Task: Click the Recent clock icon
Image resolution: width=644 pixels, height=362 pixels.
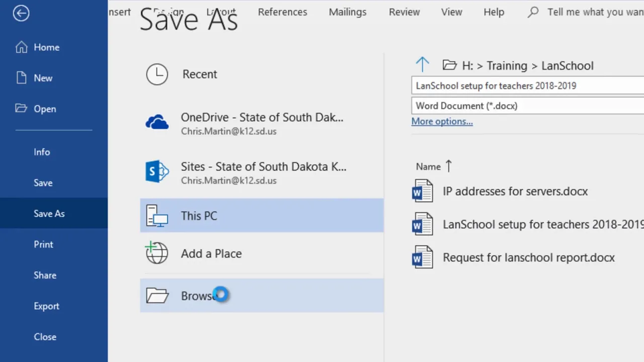Action: click(157, 74)
